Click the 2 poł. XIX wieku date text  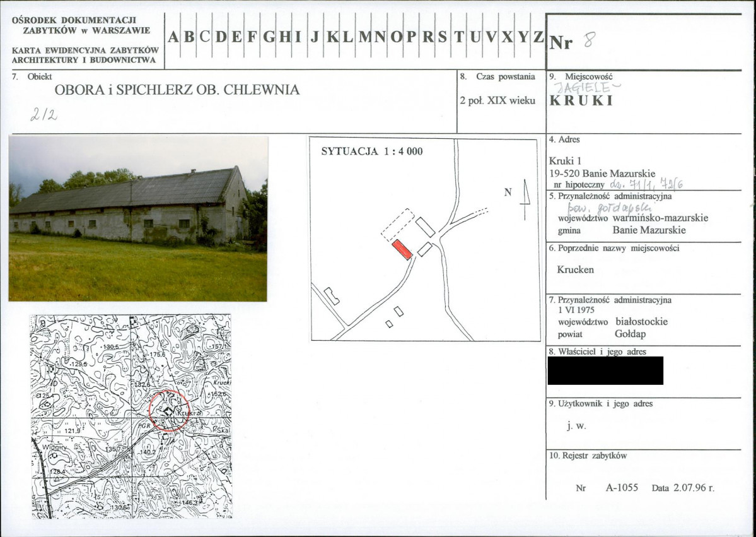tap(497, 101)
